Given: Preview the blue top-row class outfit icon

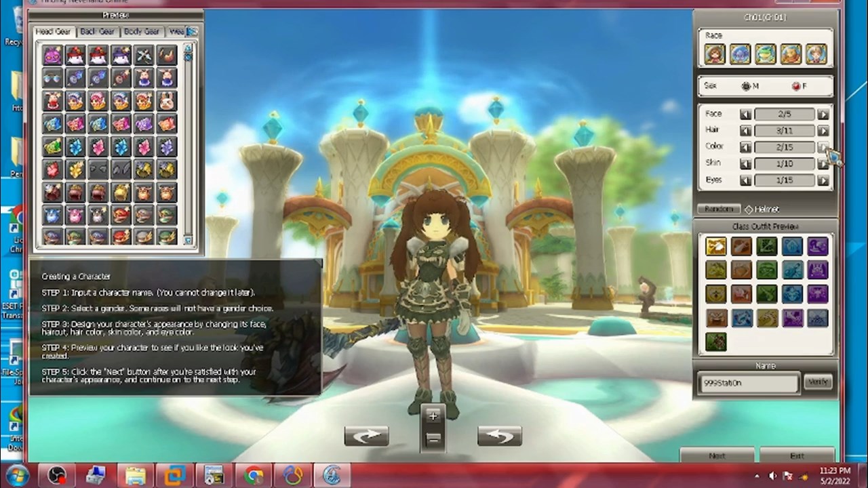Looking at the screenshot, I should click(792, 247).
